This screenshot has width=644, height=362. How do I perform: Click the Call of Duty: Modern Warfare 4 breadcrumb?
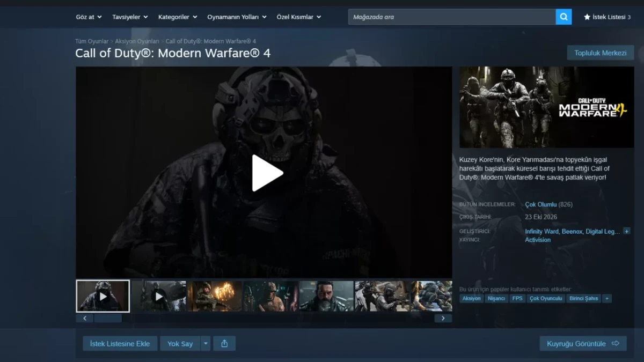pos(211,41)
